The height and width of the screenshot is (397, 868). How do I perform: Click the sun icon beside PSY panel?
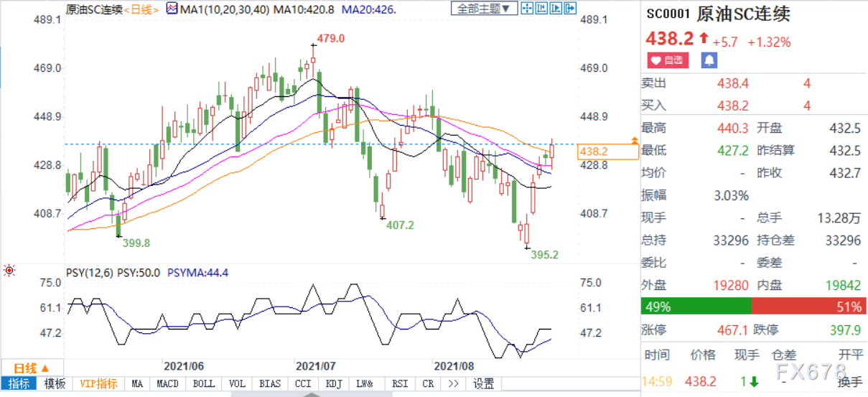coord(9,271)
